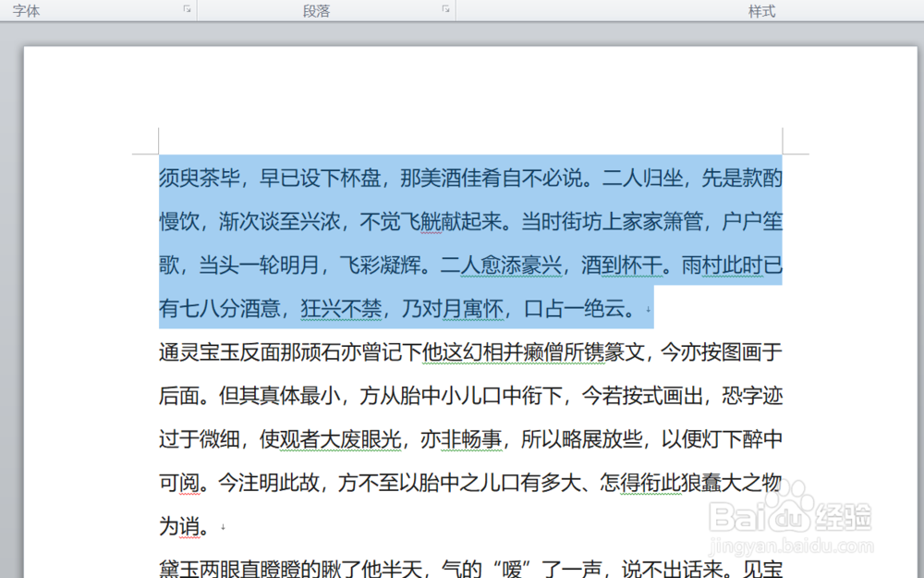Click the vertical scrollbar on the right
The width and height of the screenshot is (924, 578).
click(918, 277)
